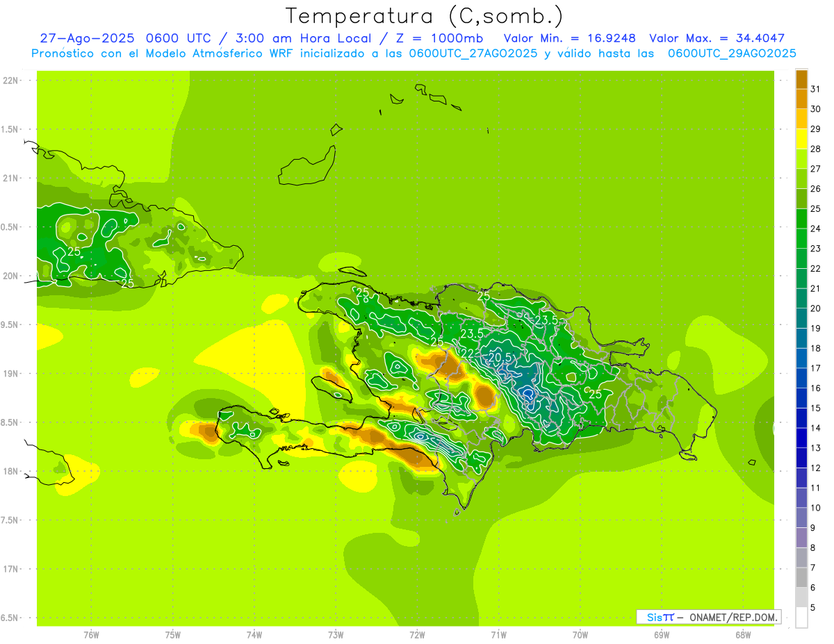This screenshot has height=644, width=834.
Task: Click the yellow swatch between 28 and 29
Action: (x=801, y=139)
